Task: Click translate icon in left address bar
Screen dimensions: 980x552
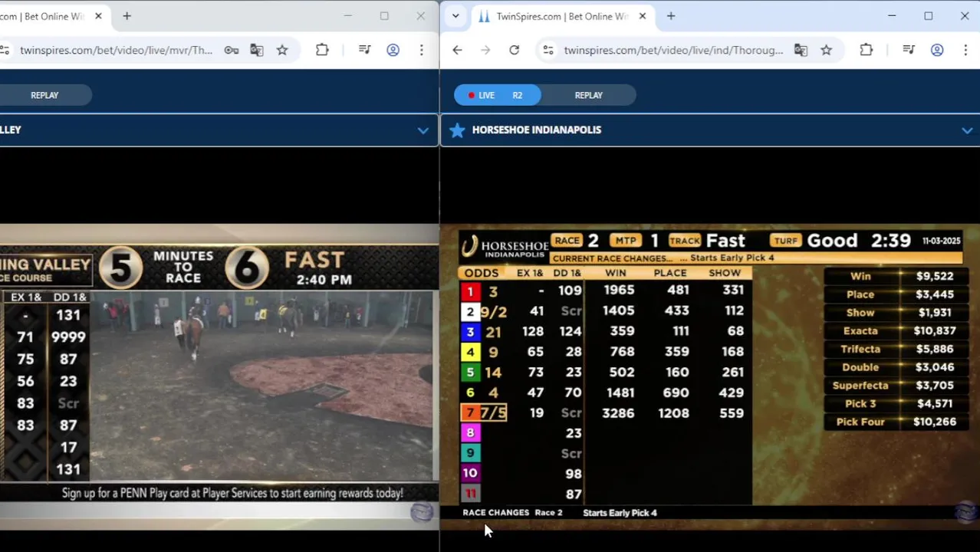Action: click(256, 50)
